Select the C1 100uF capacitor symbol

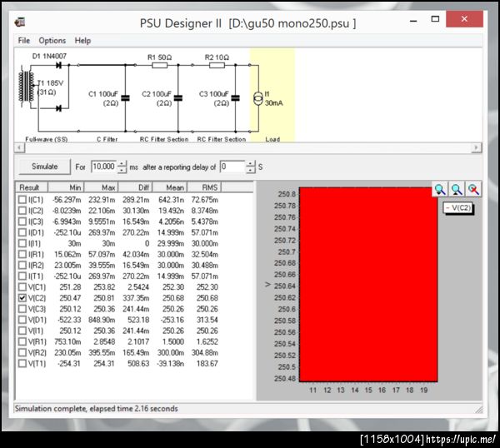coord(125,98)
